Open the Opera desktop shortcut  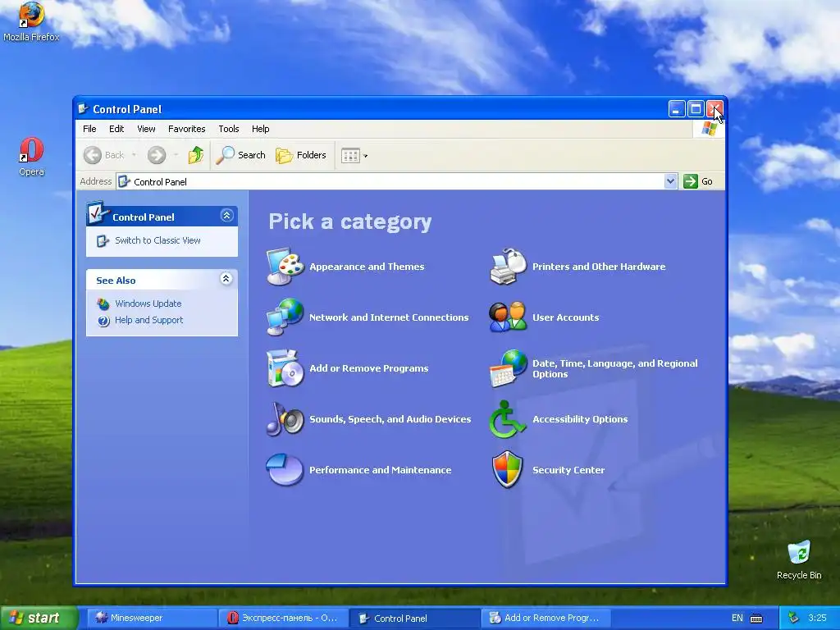pos(31,157)
